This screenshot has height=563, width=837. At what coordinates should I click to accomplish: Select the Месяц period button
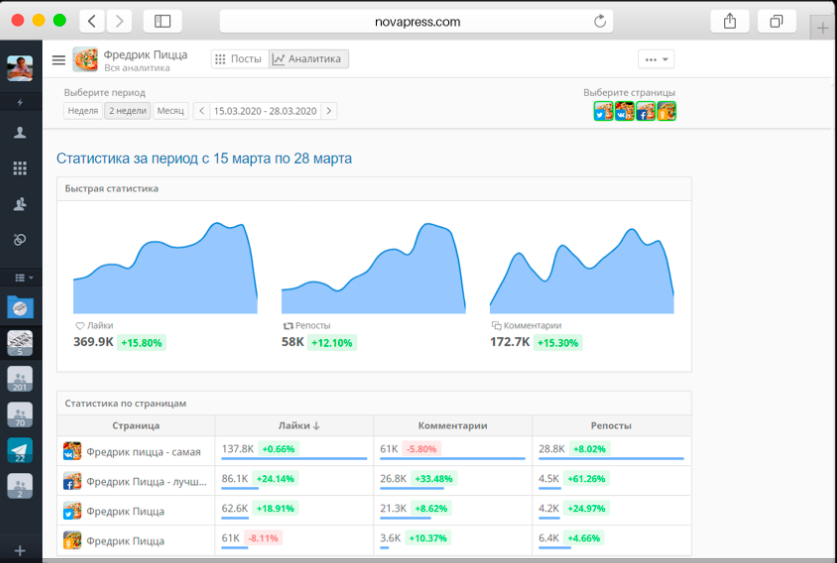(x=170, y=111)
